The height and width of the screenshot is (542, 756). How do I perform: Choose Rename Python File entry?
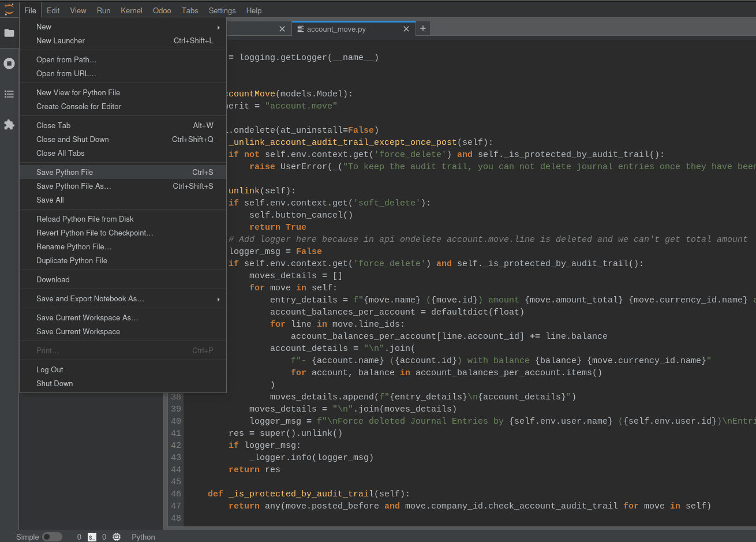(x=123, y=247)
